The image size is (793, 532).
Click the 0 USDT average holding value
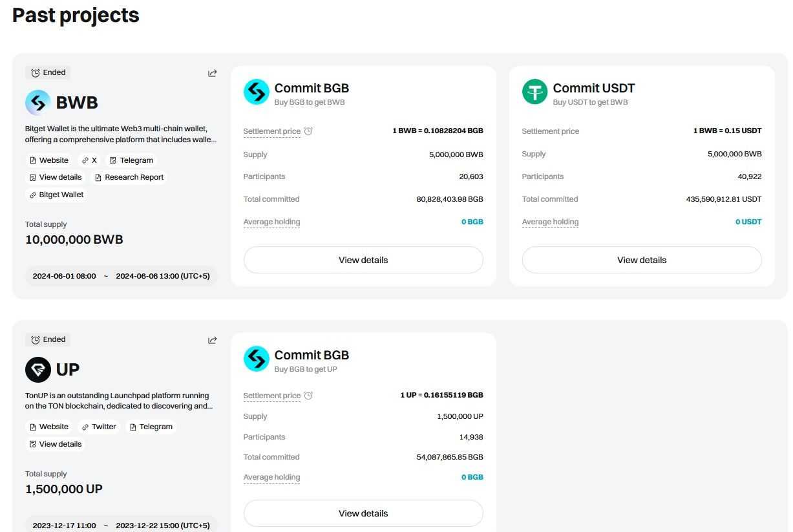[x=748, y=222]
